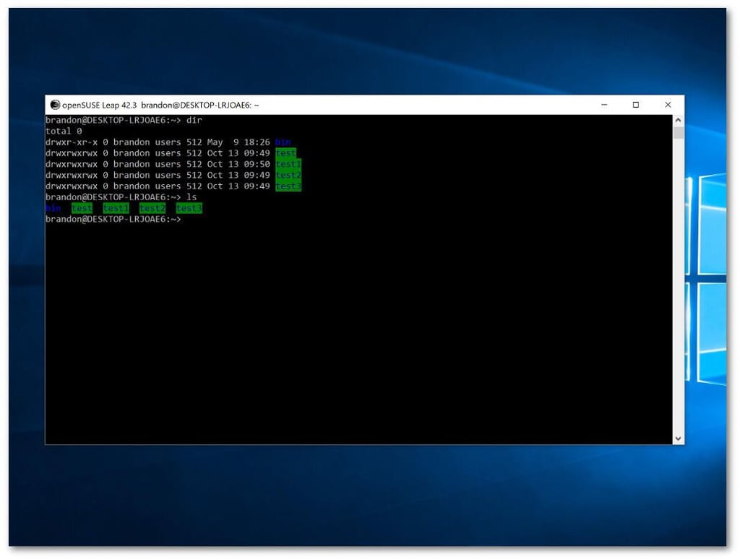Screen dimensions: 740x560
Task: Click the 'May 9 18:26' date text
Action: 238,142
